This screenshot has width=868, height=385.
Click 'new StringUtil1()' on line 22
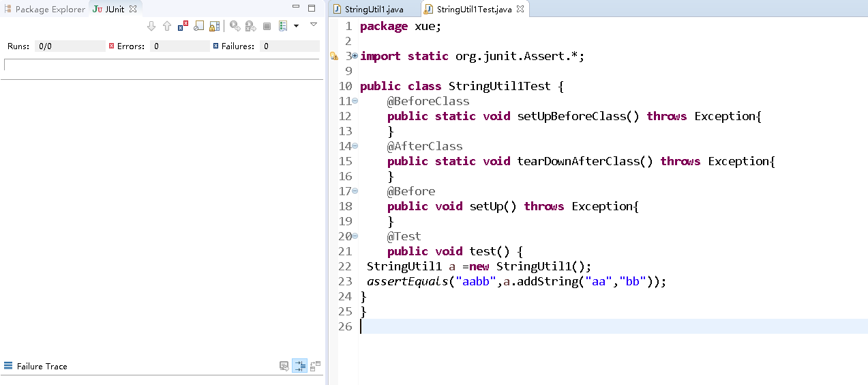(x=527, y=266)
